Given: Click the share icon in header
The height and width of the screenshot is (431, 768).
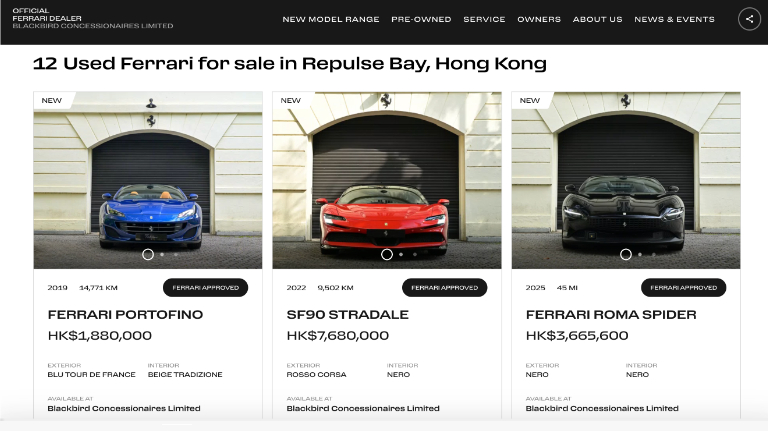Looking at the screenshot, I should pos(749,20).
